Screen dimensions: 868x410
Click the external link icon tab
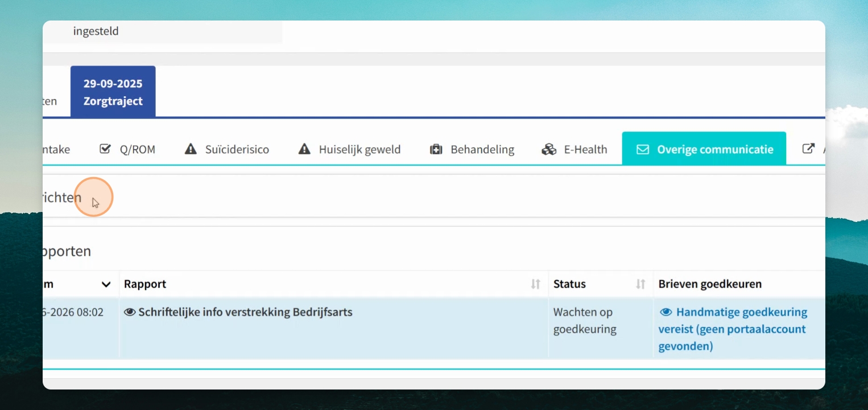[808, 149]
